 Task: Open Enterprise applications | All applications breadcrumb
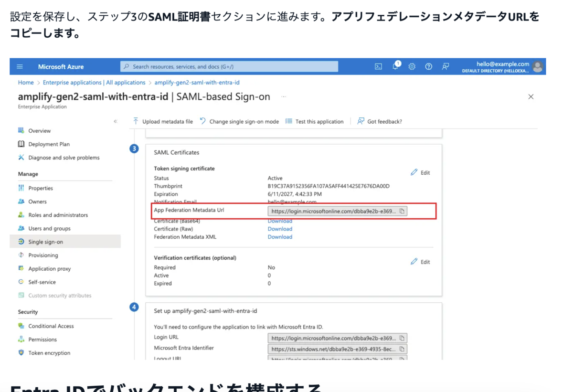[x=94, y=83]
